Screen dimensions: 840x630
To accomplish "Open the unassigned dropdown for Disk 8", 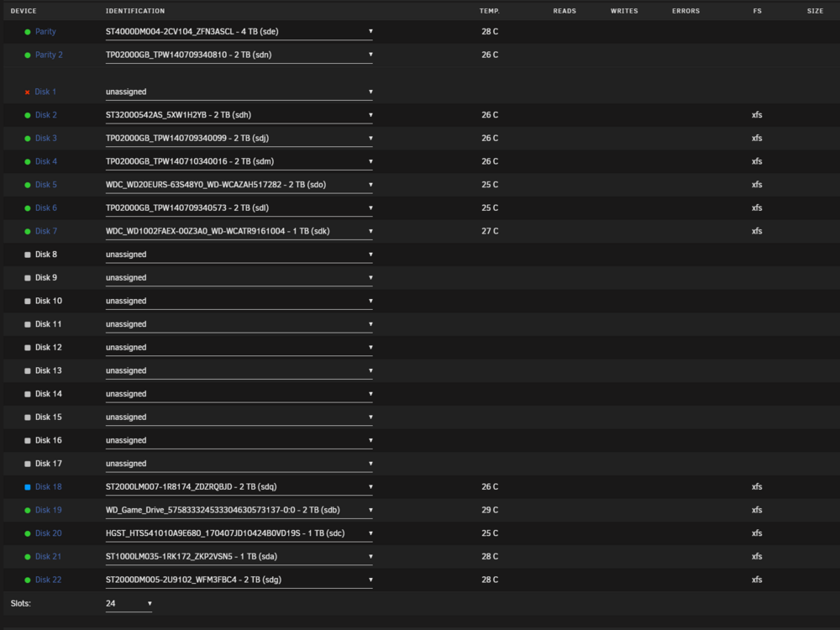I will (x=239, y=255).
